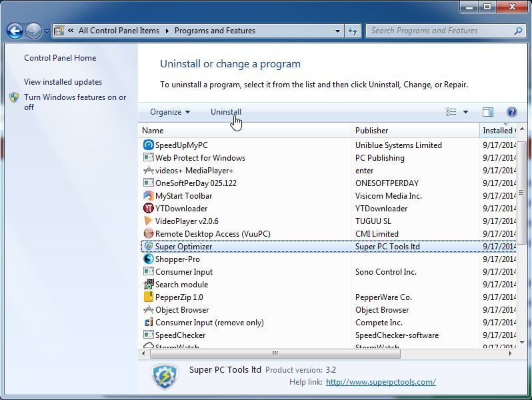
Task: Click the Control Panel address bar icon
Action: (x=59, y=31)
